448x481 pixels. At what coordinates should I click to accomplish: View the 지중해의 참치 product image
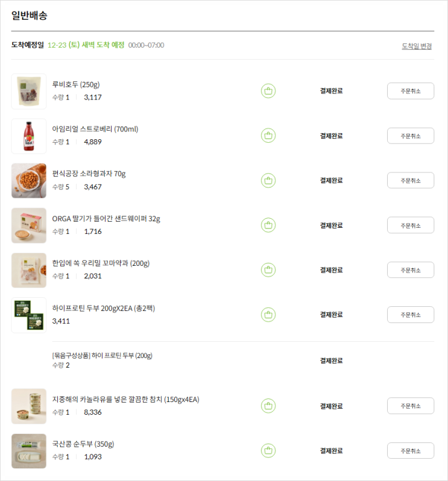[x=29, y=406]
